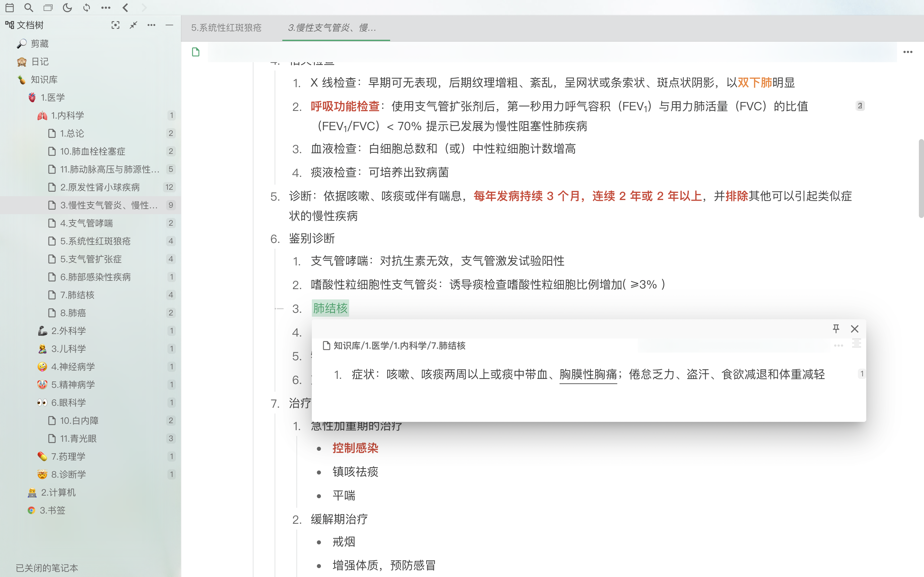Navigate back with the back arrow
Viewport: 924px width, 577px height.
pyautogui.click(x=125, y=7)
